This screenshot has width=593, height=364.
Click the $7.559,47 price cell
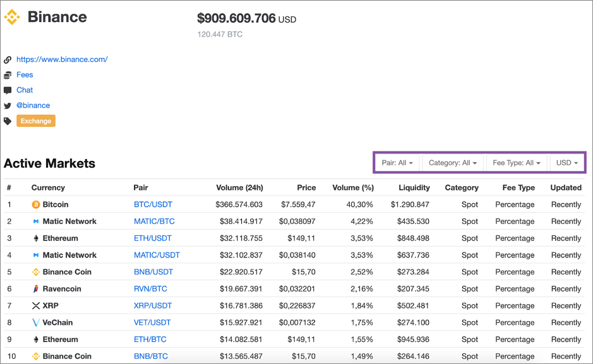coord(298,204)
